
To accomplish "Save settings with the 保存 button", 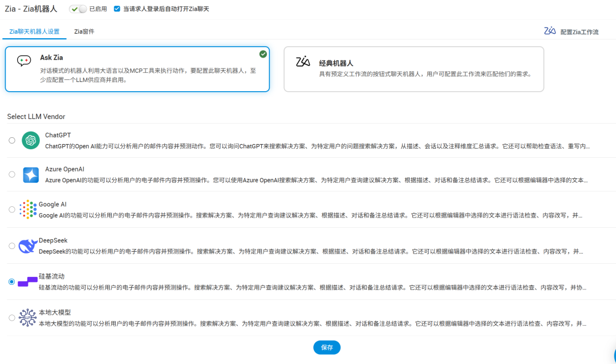I will [x=327, y=347].
